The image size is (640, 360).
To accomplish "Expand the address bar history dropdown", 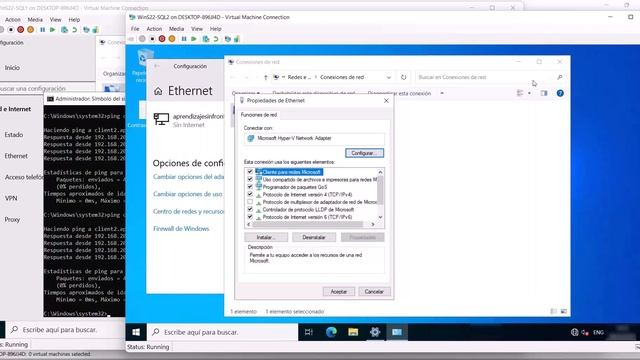I will pyautogui.click(x=389, y=77).
